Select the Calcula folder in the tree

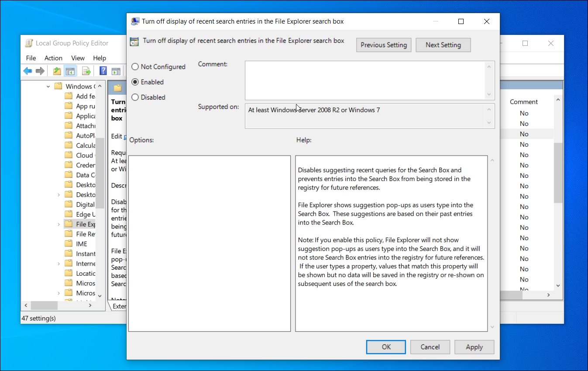(80, 146)
